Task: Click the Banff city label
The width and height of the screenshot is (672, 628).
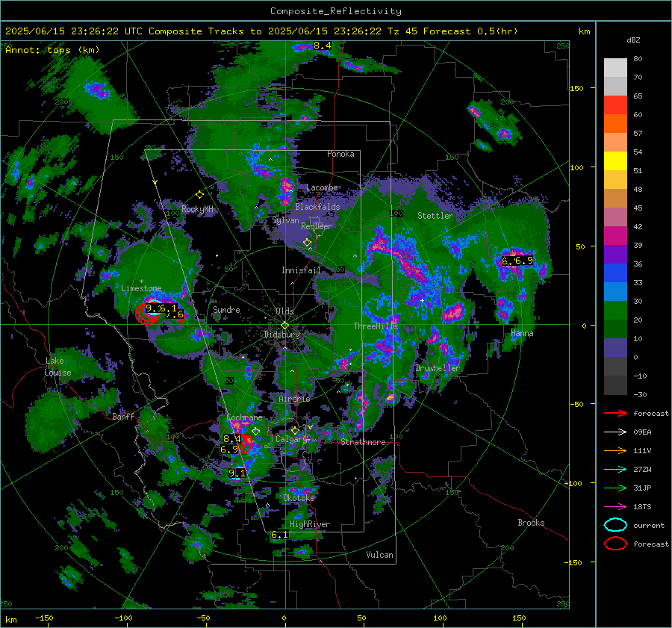Action: point(123,417)
